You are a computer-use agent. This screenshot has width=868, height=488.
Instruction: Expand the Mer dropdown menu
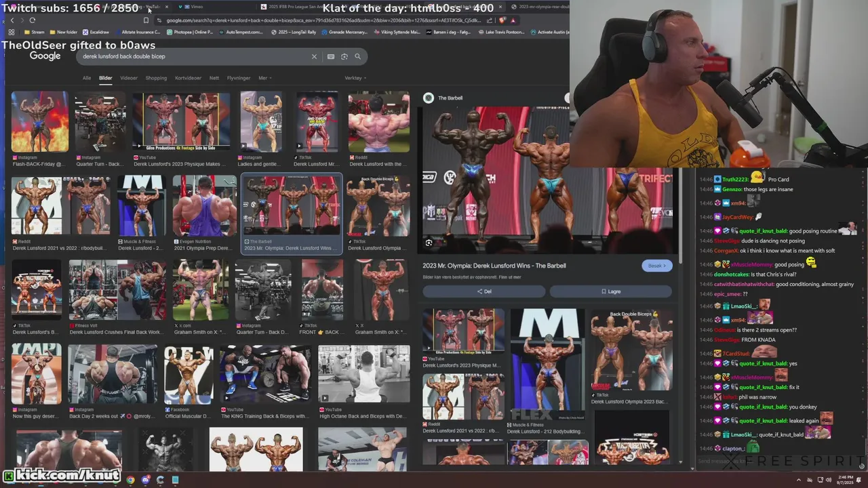[264, 78]
